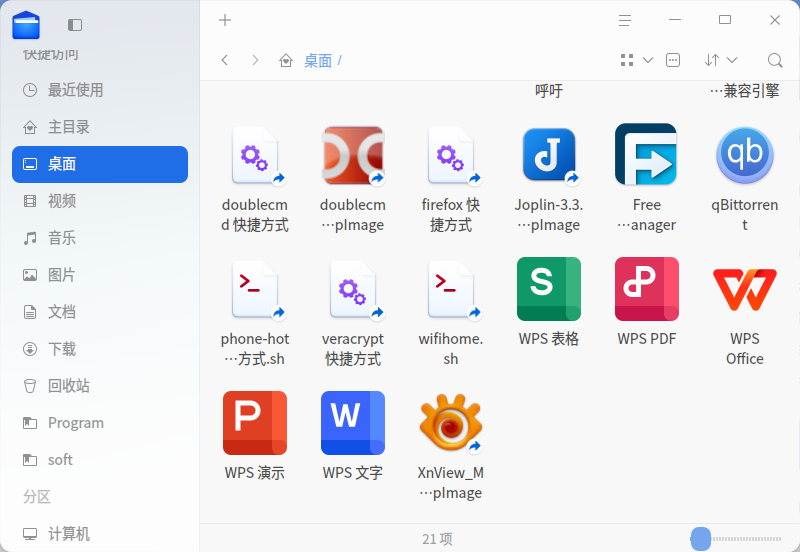
Task: Open the doublecmd 快捷方式 shortcut icon
Action: (x=255, y=156)
